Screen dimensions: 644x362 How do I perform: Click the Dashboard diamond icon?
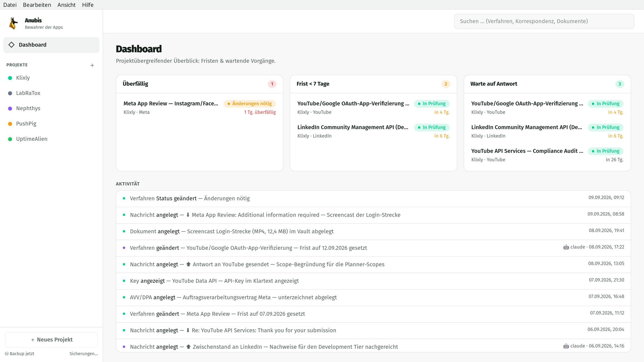pos(11,45)
